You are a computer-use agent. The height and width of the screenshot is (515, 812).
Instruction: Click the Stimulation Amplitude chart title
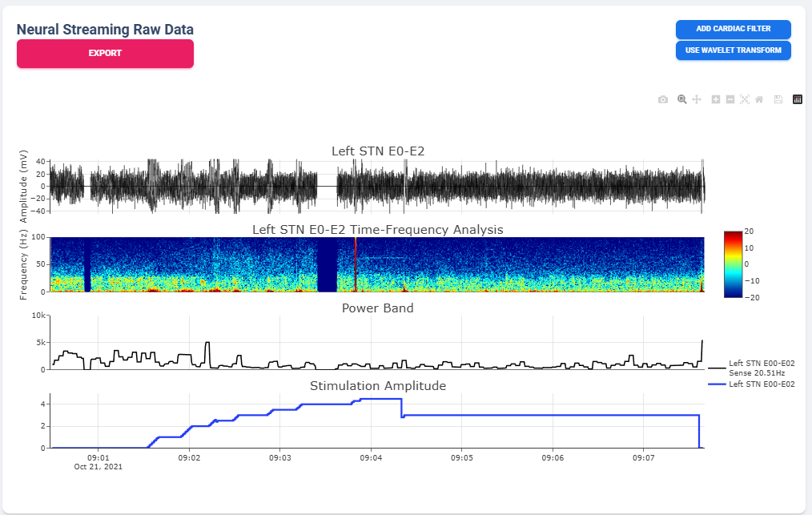377,386
